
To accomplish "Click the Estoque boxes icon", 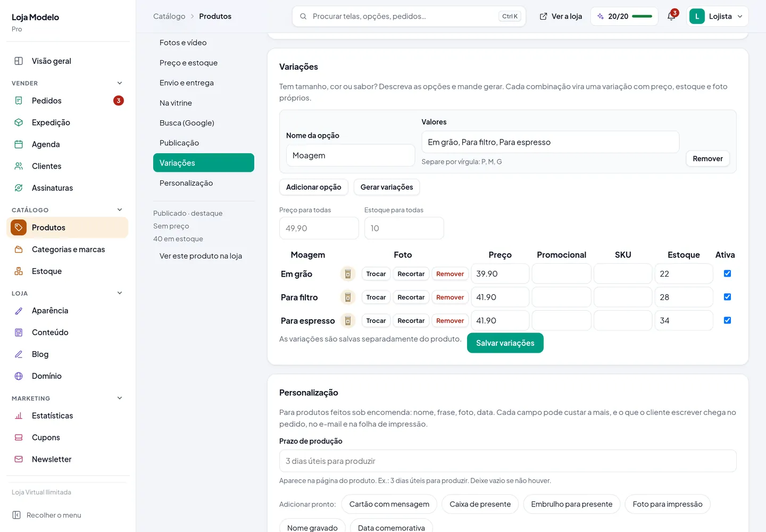I will (x=19, y=271).
